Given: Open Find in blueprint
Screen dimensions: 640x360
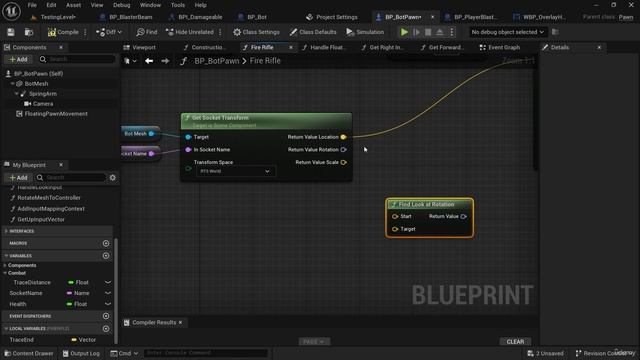Looking at the screenshot, I should [147, 32].
